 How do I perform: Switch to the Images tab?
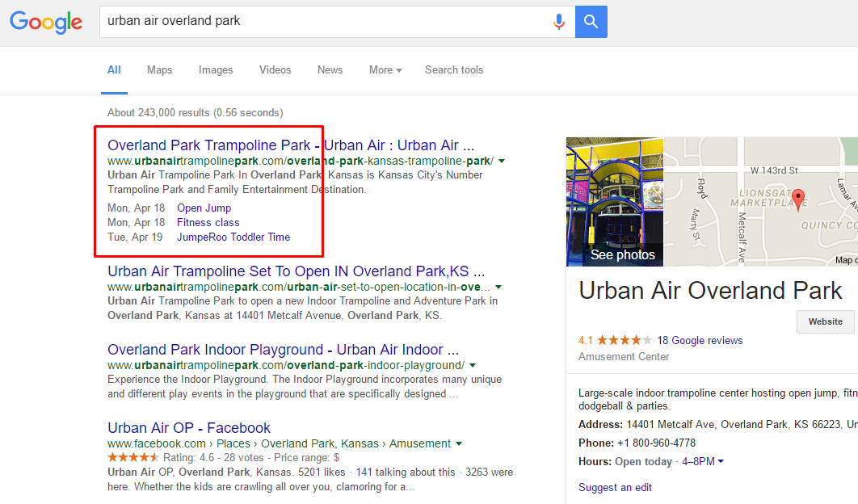pyautogui.click(x=216, y=70)
